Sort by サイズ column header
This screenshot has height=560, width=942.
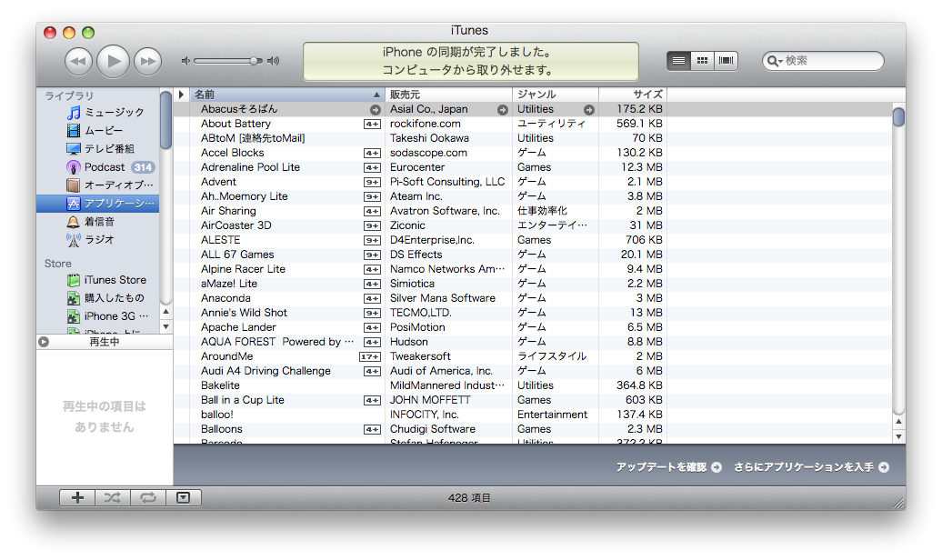pos(633,95)
